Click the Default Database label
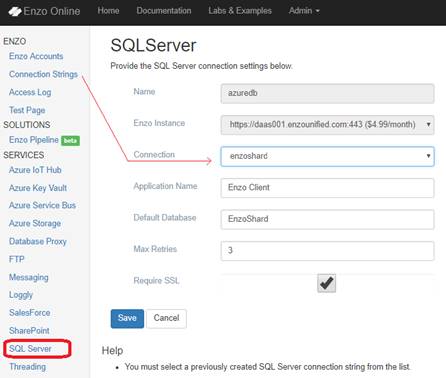The width and height of the screenshot is (446, 378). point(165,218)
